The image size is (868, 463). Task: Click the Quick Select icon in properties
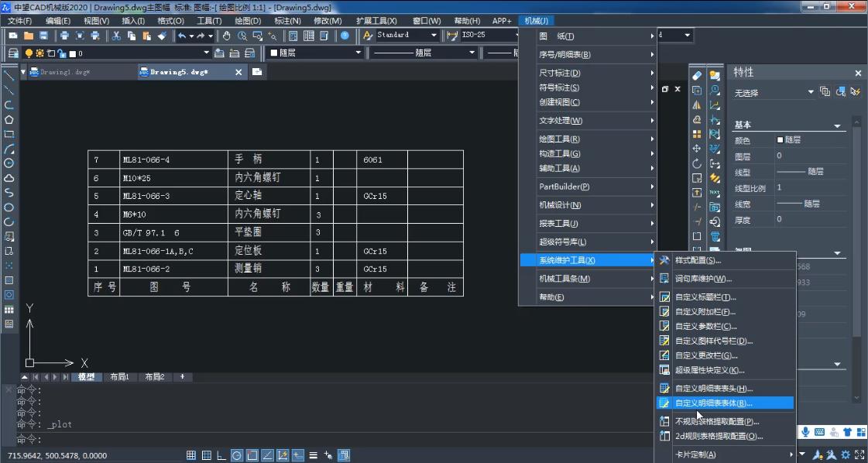point(855,92)
